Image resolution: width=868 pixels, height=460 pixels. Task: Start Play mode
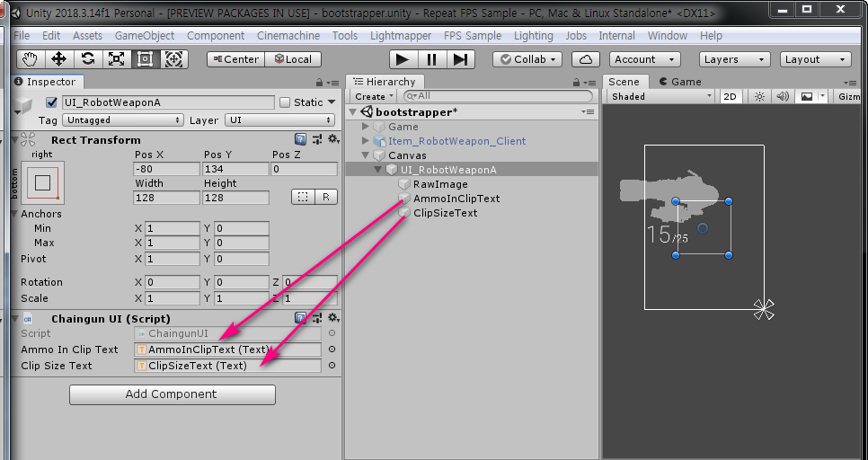tap(403, 59)
